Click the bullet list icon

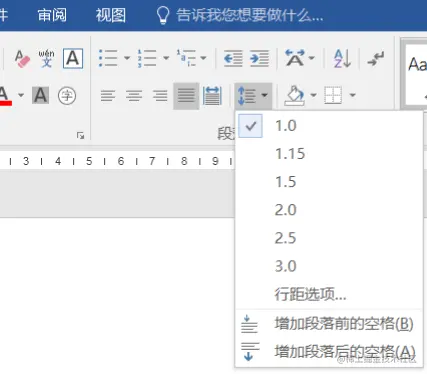(108, 58)
